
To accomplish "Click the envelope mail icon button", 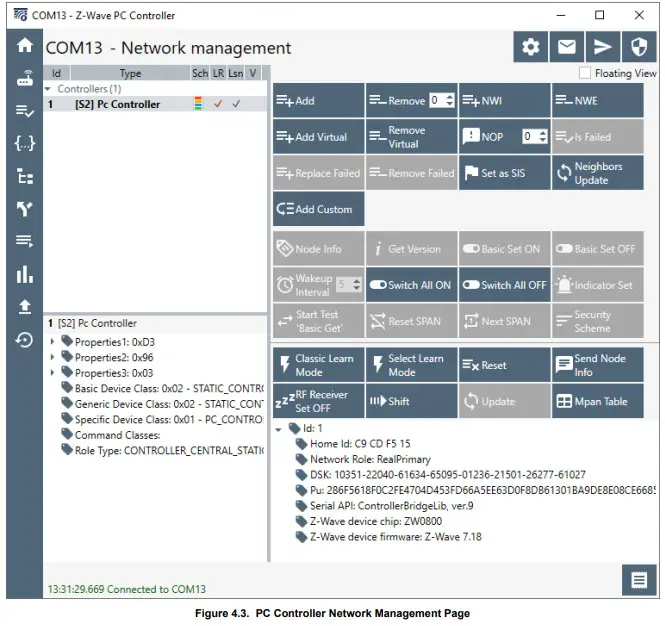I will [x=567, y=47].
